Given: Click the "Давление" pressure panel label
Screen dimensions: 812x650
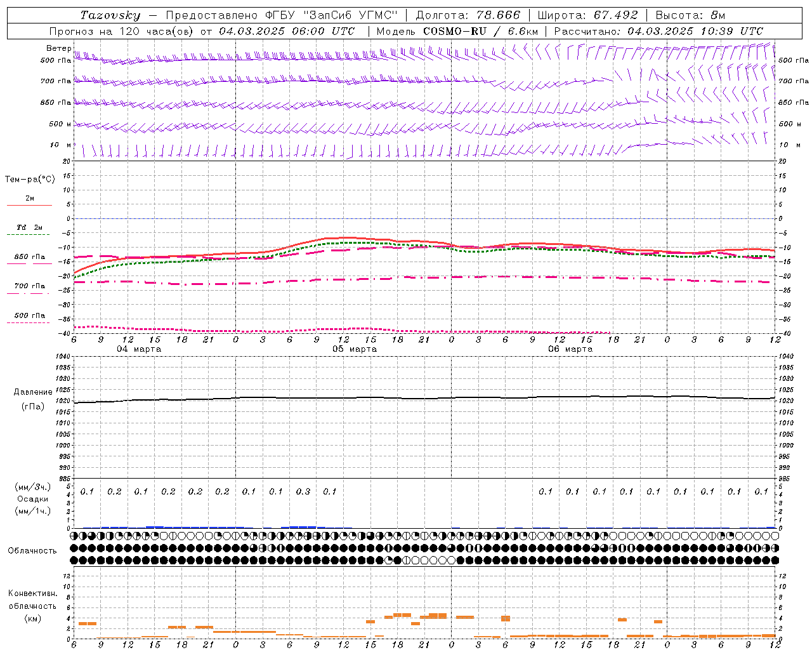Looking at the screenshot, I should pyautogui.click(x=33, y=392).
